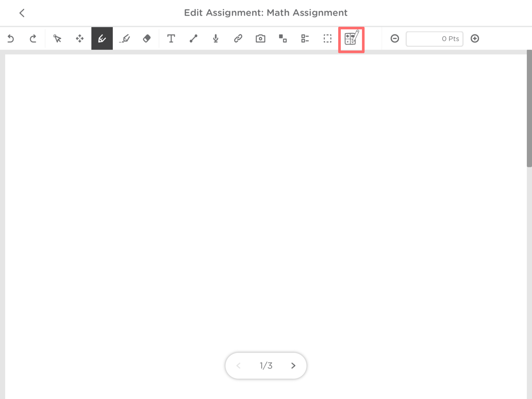The width and height of the screenshot is (532, 399).
Task: Select the camera image tool
Action: pyautogui.click(x=260, y=38)
